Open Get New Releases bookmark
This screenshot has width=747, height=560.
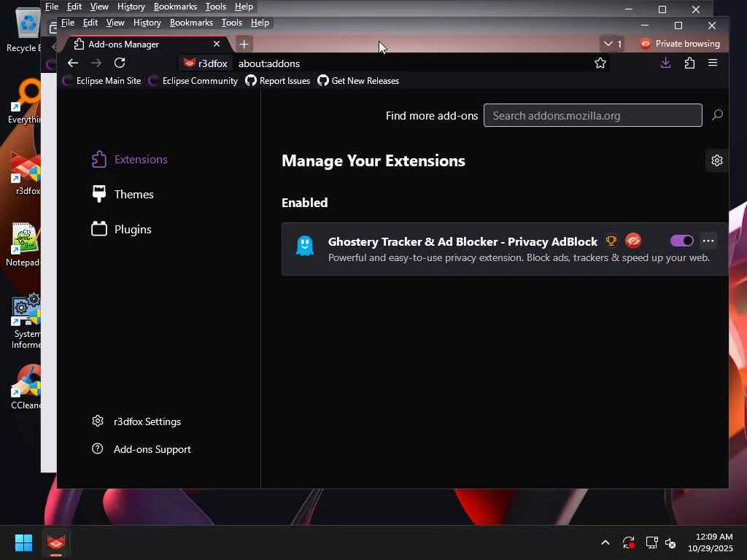pos(358,81)
